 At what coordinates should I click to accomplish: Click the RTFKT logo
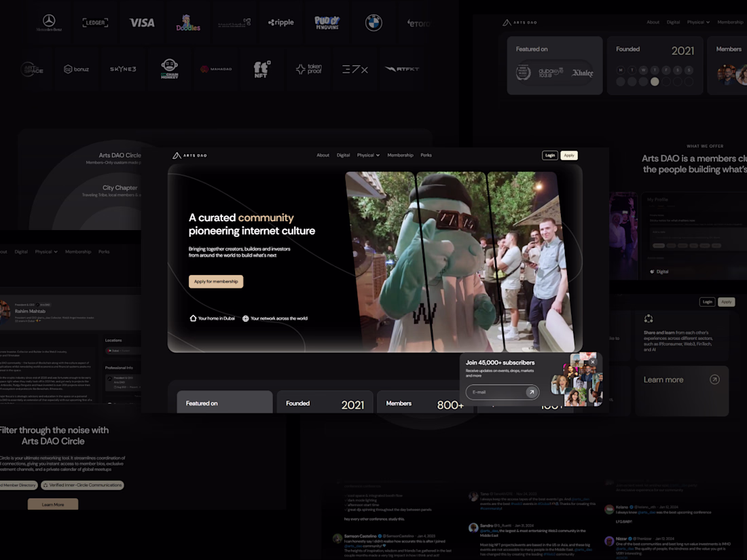click(401, 69)
